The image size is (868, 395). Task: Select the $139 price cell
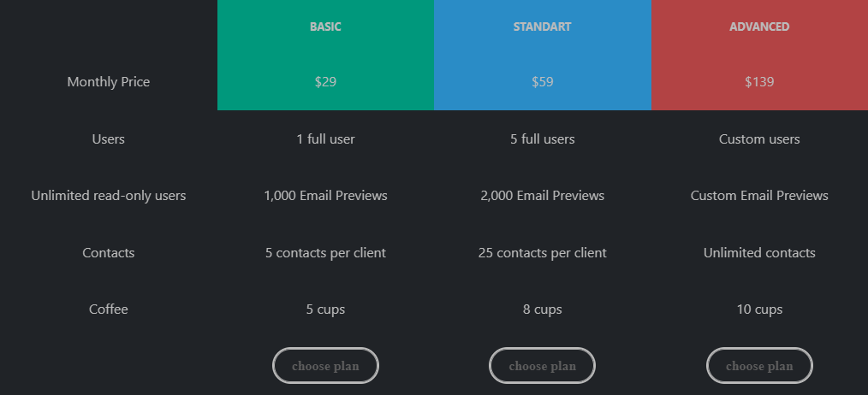[759, 82]
